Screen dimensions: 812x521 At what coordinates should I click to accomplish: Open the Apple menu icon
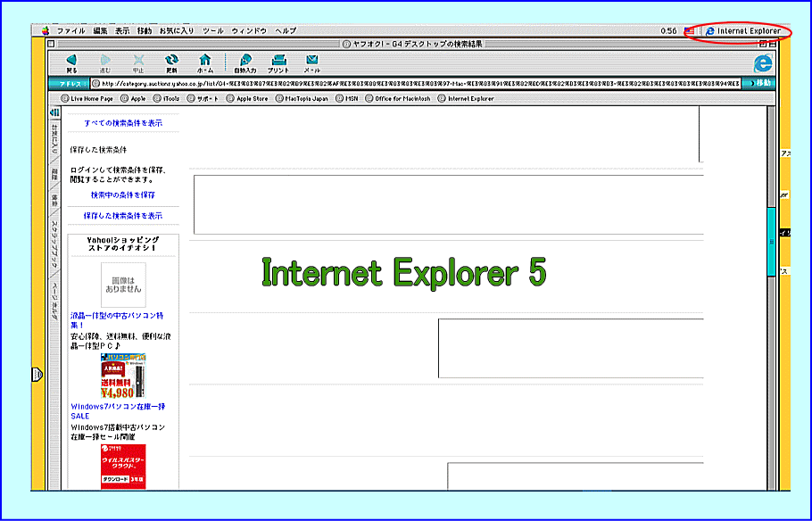click(x=45, y=30)
